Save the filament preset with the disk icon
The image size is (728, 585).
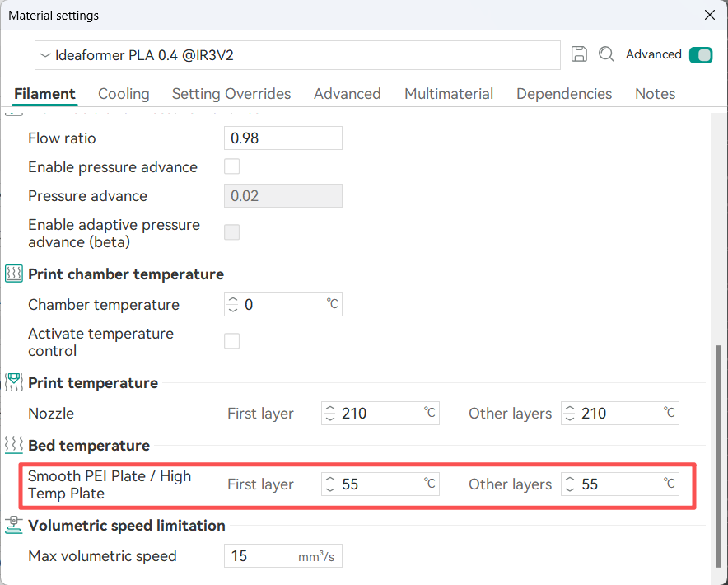tap(579, 54)
